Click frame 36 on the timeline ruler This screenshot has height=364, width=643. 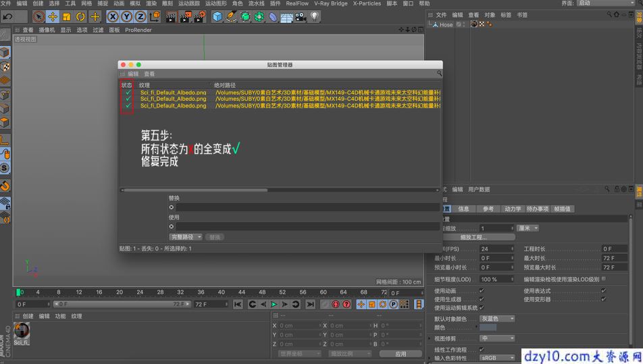click(x=201, y=292)
